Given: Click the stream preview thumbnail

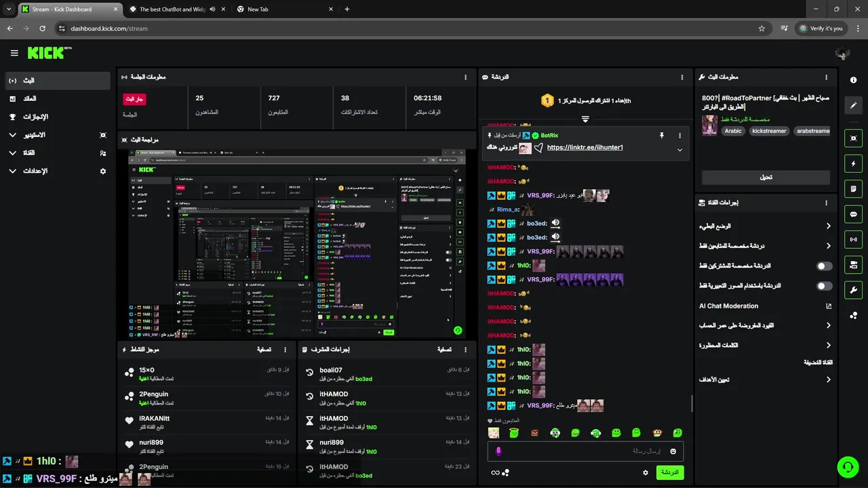Looking at the screenshot, I should (297, 244).
